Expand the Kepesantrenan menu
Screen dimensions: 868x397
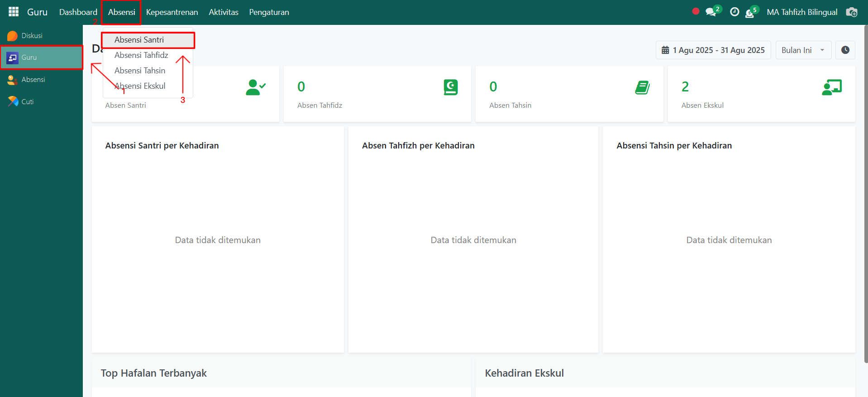(172, 12)
